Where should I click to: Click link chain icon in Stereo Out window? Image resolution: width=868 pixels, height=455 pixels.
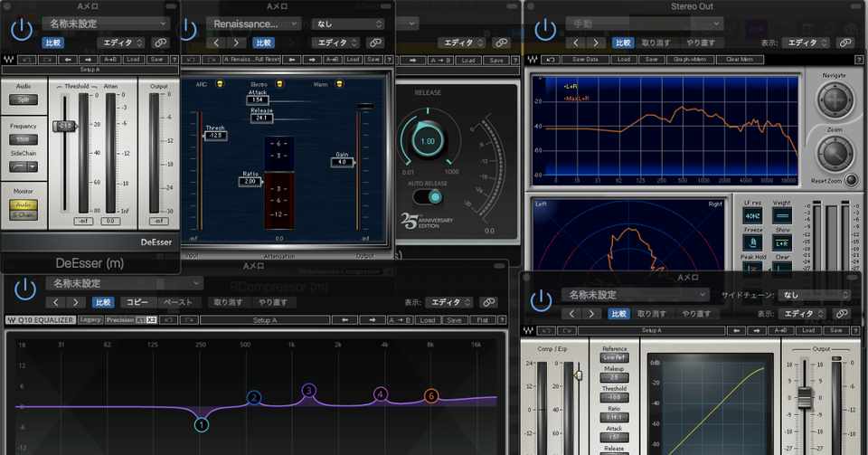(845, 43)
